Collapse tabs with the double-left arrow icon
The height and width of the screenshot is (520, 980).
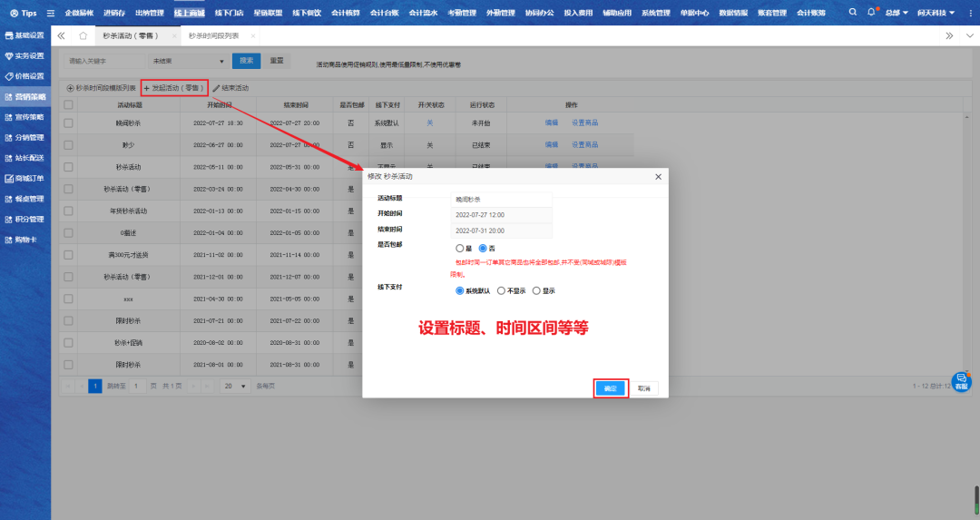tap(61, 35)
